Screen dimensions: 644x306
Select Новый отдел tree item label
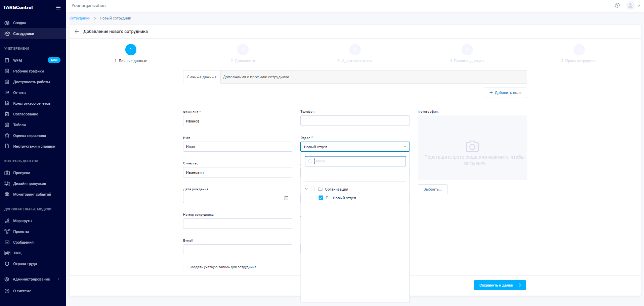(x=344, y=198)
